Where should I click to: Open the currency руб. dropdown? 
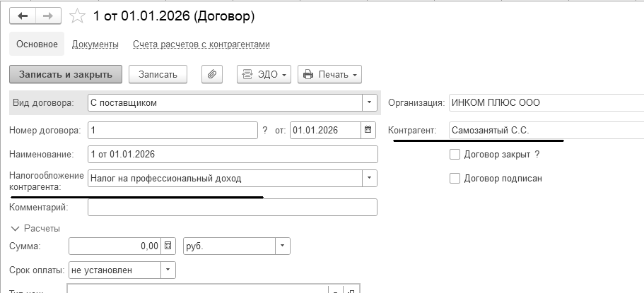click(x=282, y=246)
